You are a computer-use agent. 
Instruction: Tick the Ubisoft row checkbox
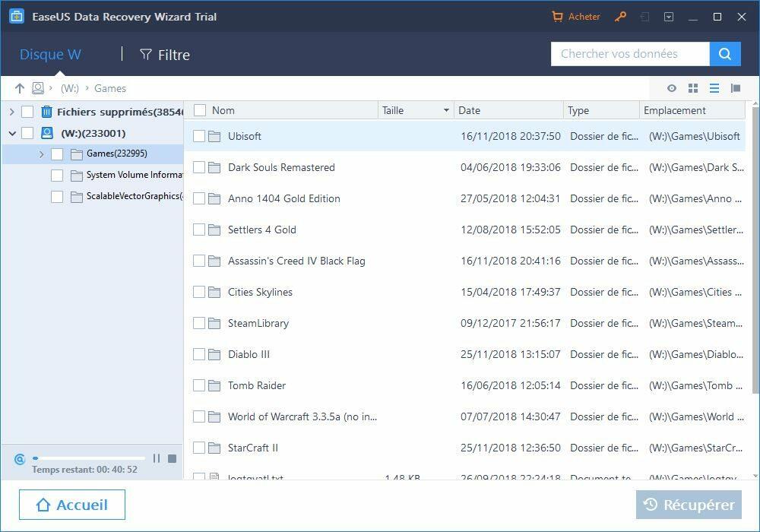coord(199,136)
